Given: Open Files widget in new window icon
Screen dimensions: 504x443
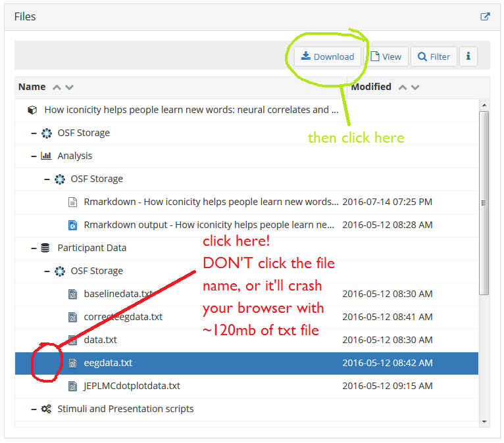Looking at the screenshot, I should pos(485,16).
